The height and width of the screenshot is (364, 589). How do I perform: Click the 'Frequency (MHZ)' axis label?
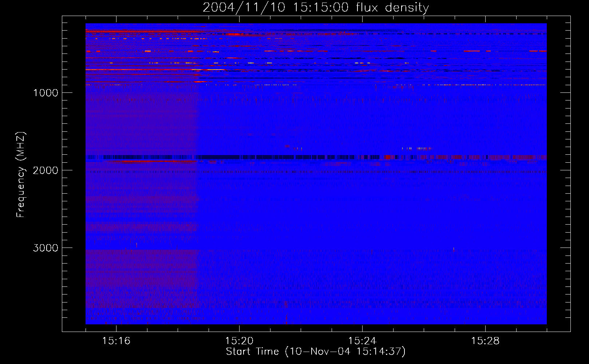tap(21, 175)
